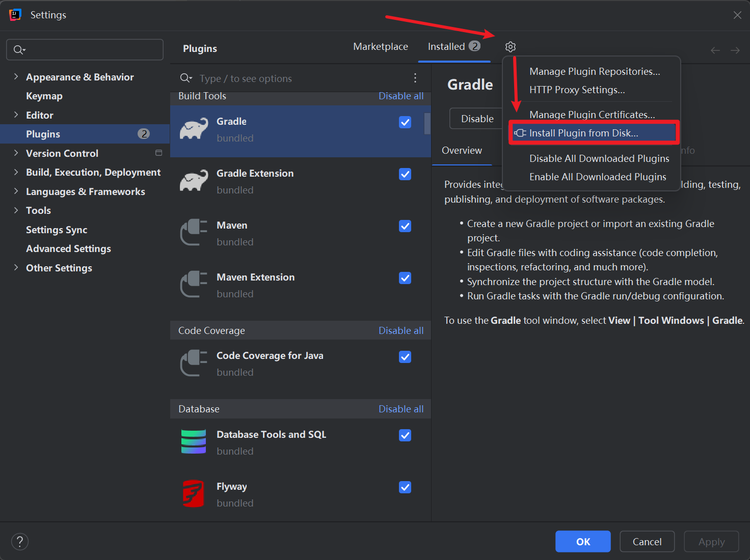
Task: Expand the Tools settings node
Action: pos(16,210)
